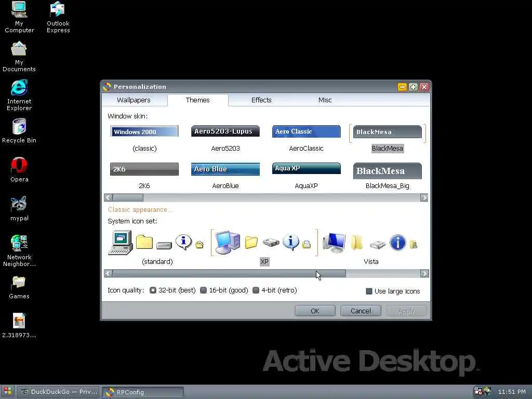Close the Personalization window
The width and height of the screenshot is (532, 399).
click(424, 87)
